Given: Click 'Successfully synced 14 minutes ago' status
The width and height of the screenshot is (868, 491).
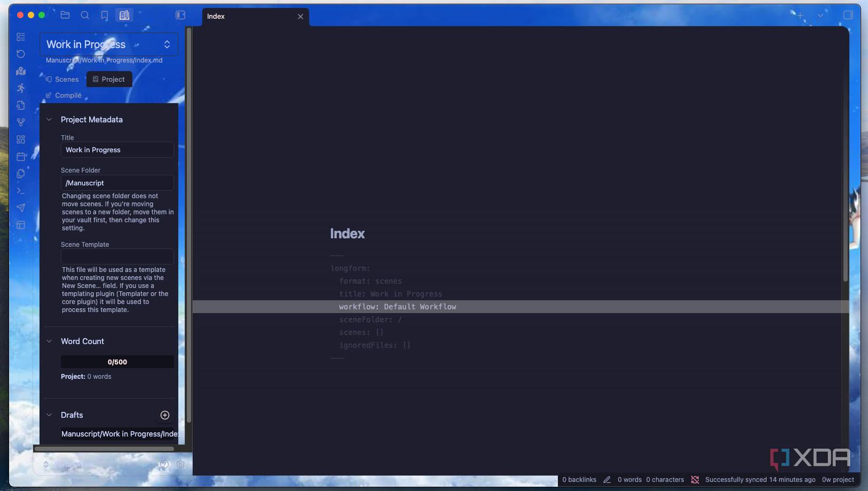Looking at the screenshot, I should 760,480.
